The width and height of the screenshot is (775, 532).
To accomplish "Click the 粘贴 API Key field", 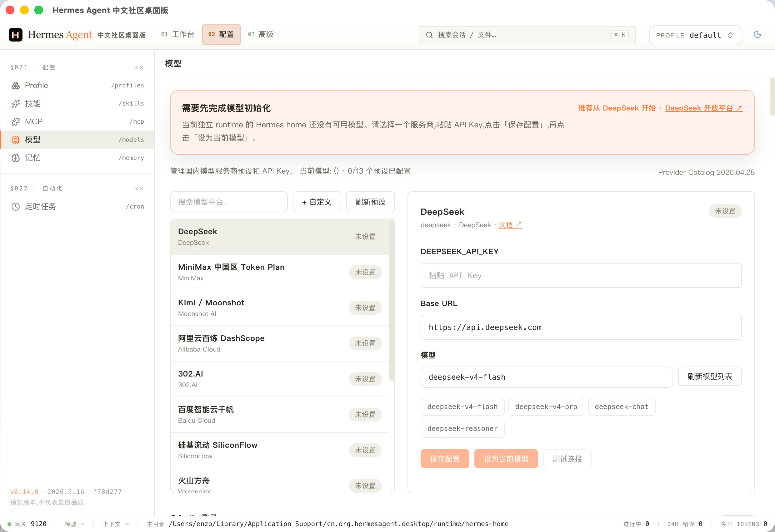I will [x=581, y=276].
